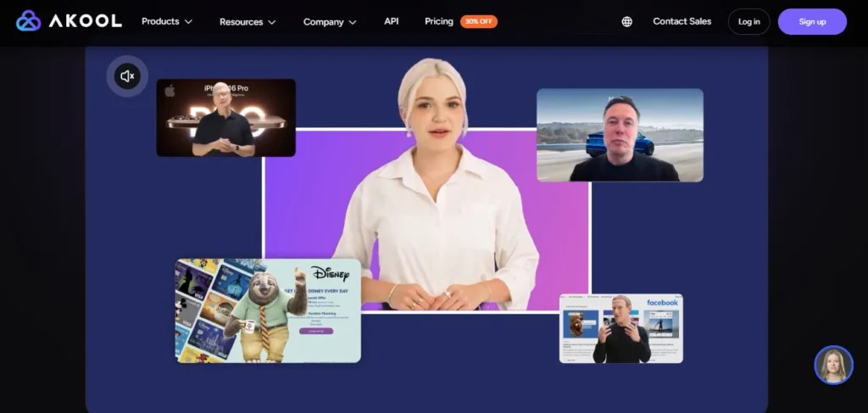Screen dimensions: 868x413
Task: Select the iPhone 16 Pro presenter thumbnail
Action: [225, 118]
